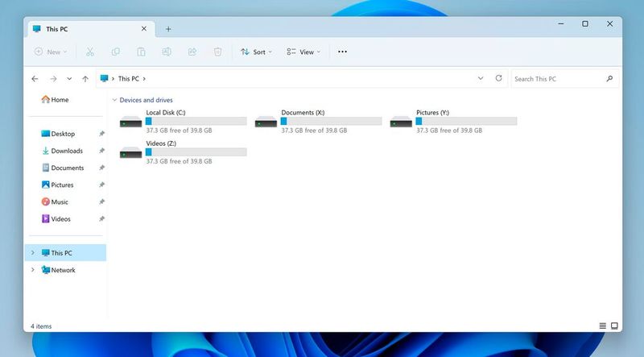Viewport: 644px width, 357px height.
Task: Unpin Desktop using its pin icon
Action: 102,134
